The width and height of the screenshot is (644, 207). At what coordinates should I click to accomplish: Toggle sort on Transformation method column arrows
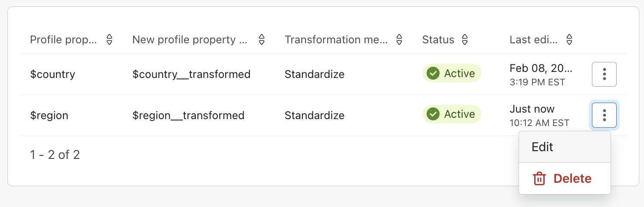pos(399,40)
